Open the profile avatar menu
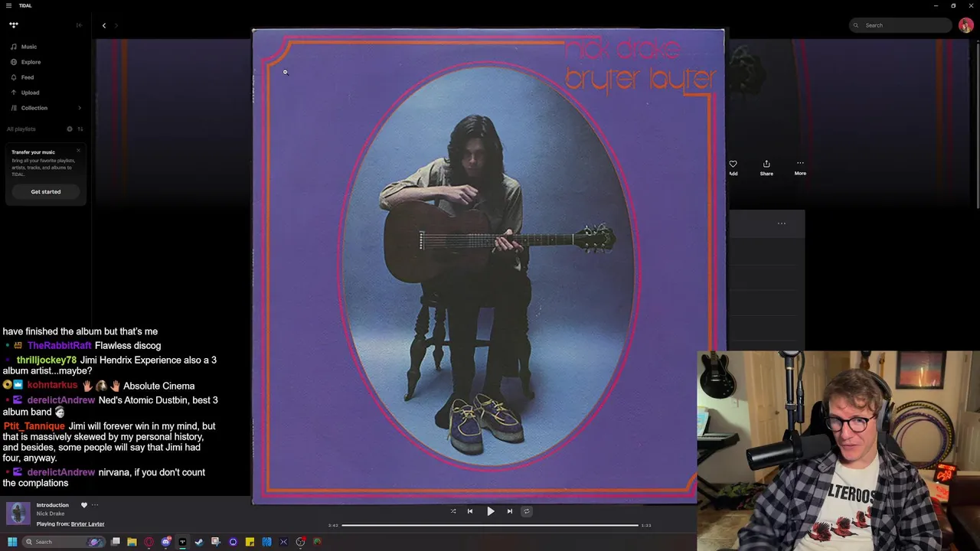980x551 pixels. tap(965, 25)
